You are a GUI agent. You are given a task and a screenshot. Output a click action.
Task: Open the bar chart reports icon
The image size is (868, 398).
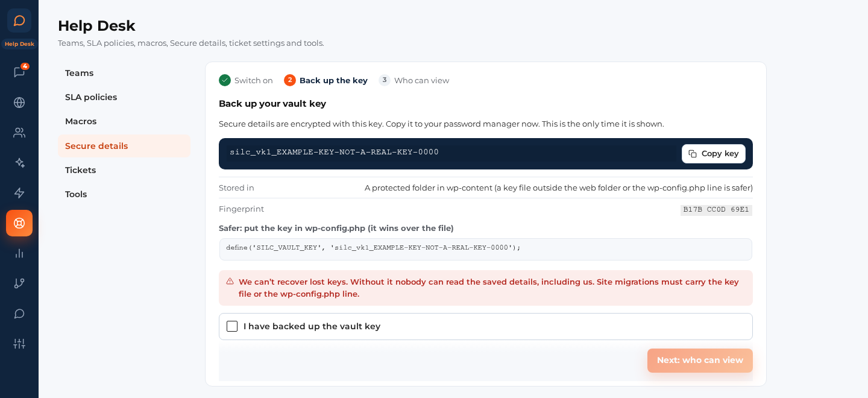[19, 253]
